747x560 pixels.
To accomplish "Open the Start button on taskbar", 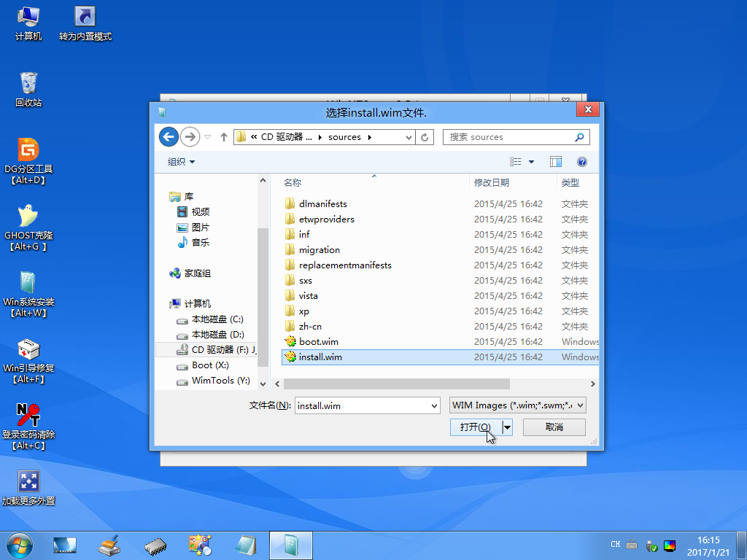I will (20, 545).
